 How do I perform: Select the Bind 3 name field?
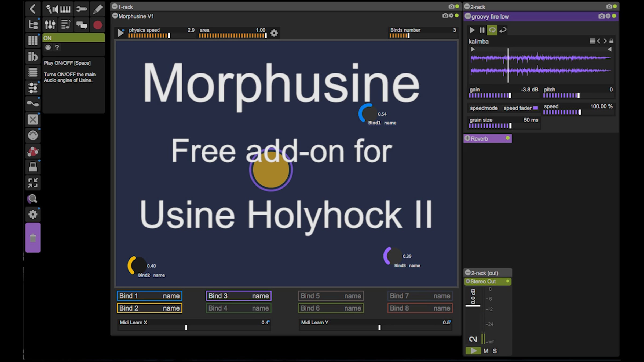tap(239, 296)
